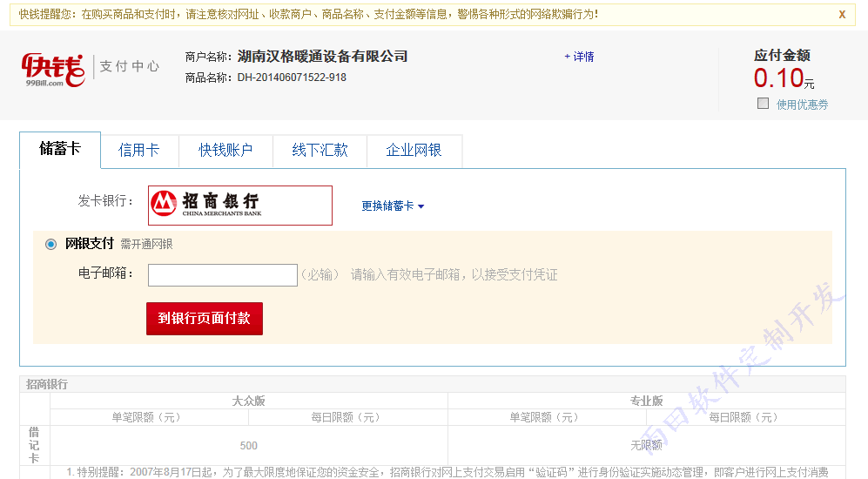
Task: Click the 到银行页面付款 button
Action: pyautogui.click(x=205, y=319)
